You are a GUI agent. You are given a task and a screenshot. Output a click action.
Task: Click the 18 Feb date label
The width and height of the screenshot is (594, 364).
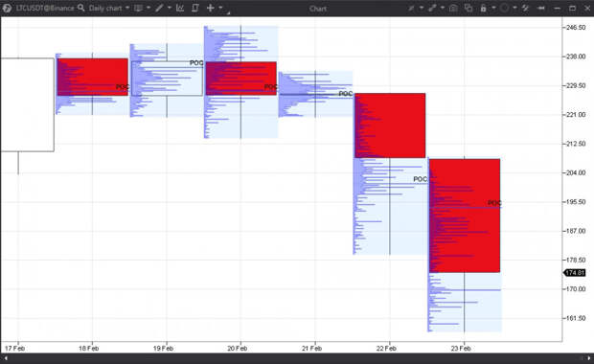(89, 348)
